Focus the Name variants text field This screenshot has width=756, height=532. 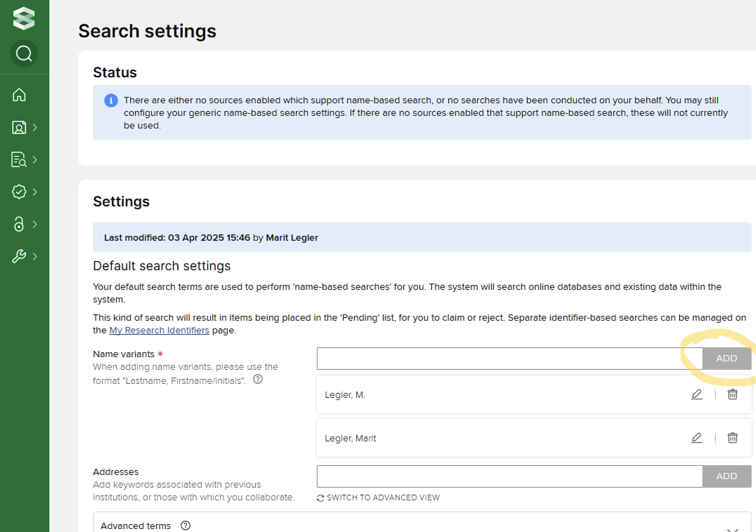click(509, 358)
